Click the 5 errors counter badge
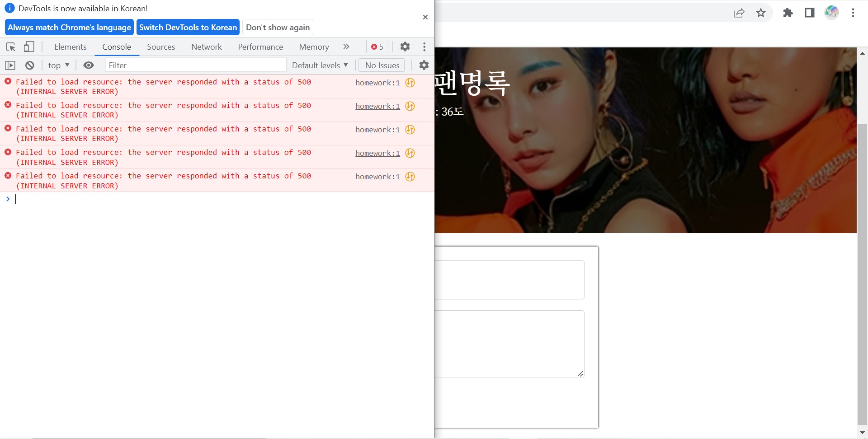Image resolution: width=868 pixels, height=439 pixels. (x=377, y=47)
